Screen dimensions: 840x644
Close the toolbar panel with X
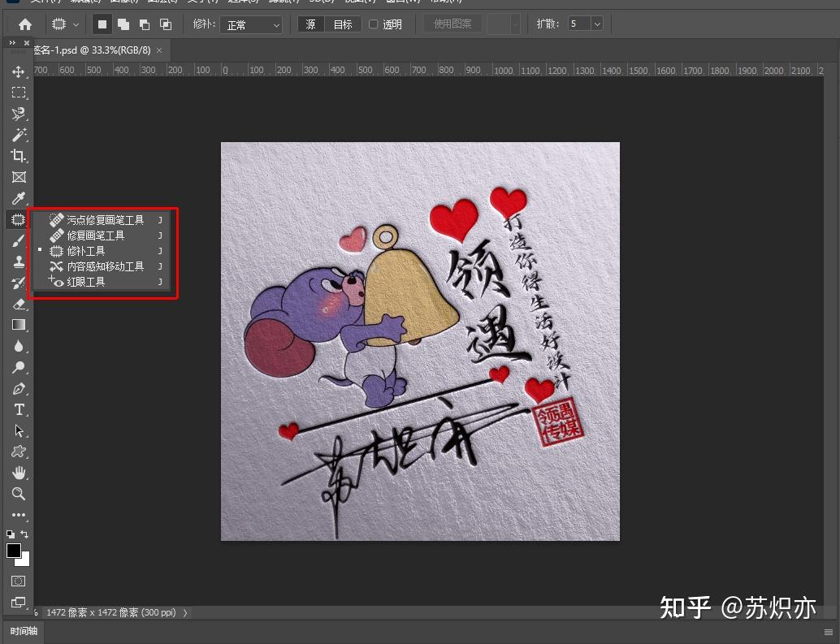[26, 43]
